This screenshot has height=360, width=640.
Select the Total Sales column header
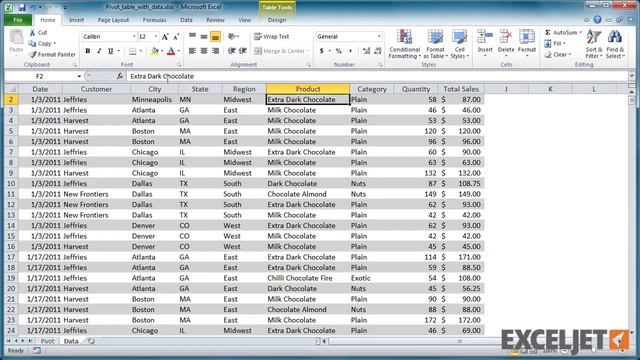coord(461,89)
